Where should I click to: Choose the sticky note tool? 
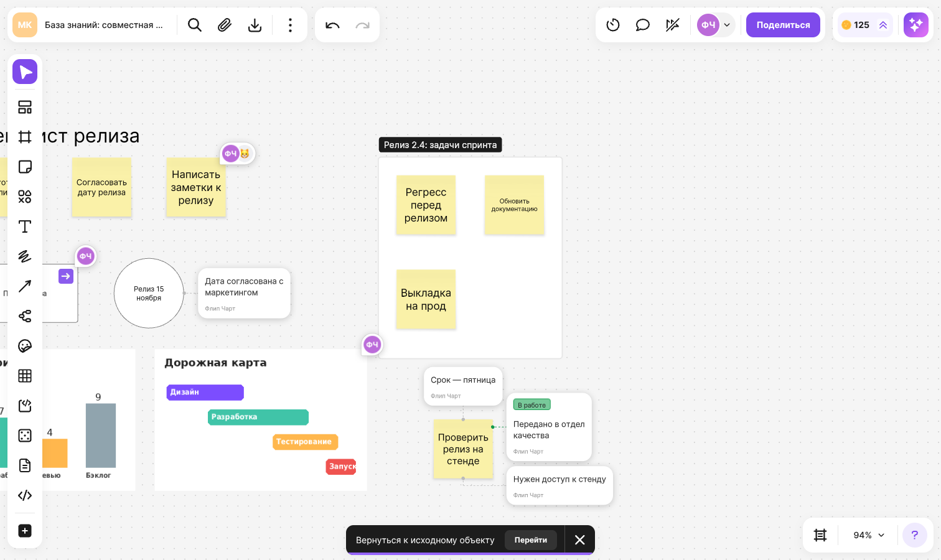[x=25, y=167]
